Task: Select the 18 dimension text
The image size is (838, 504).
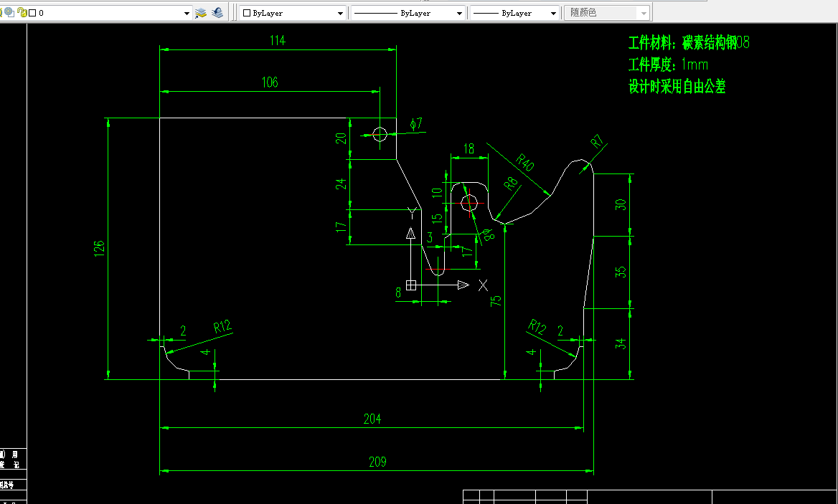Action: pos(469,149)
